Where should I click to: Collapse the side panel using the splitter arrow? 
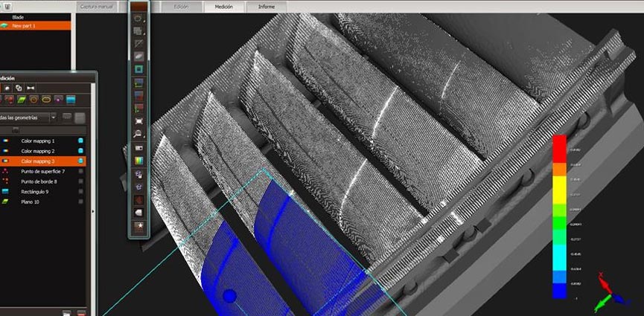tap(92, 212)
